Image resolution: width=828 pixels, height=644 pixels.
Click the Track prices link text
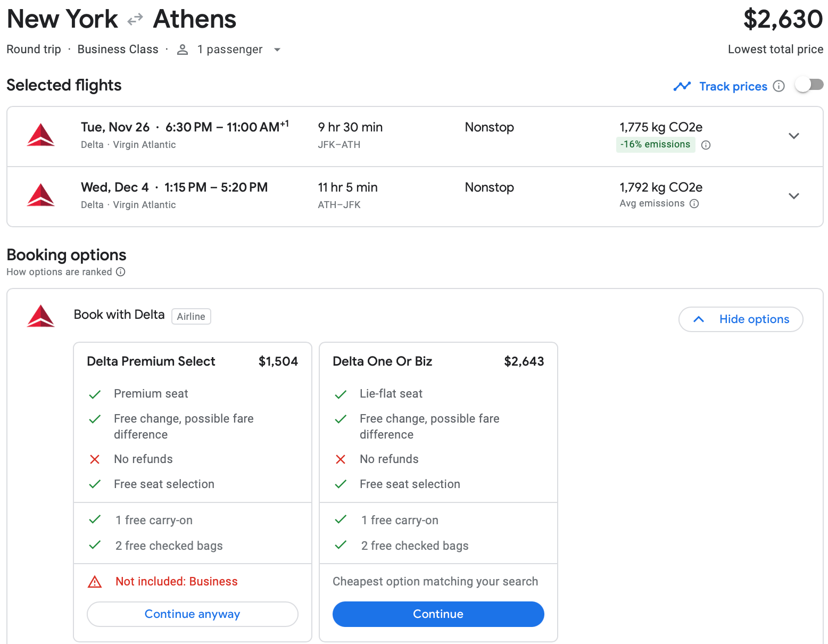[x=733, y=86]
